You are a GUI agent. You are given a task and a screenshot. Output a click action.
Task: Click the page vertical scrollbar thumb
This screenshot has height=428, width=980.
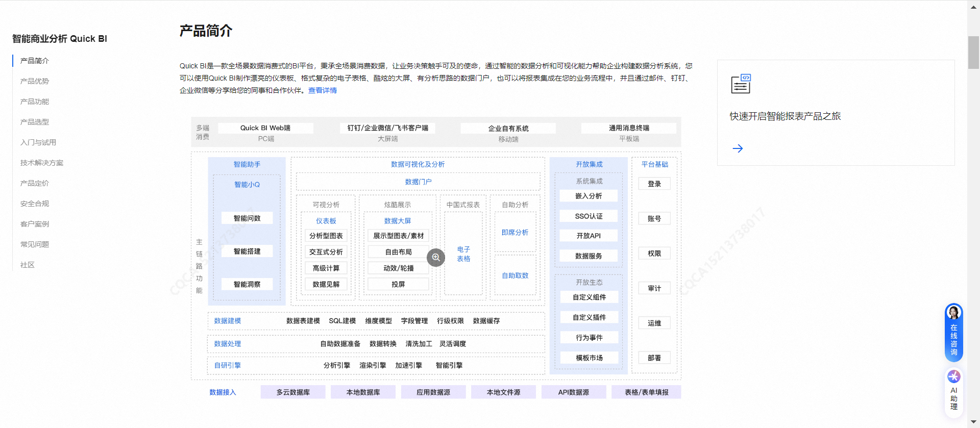click(973, 52)
